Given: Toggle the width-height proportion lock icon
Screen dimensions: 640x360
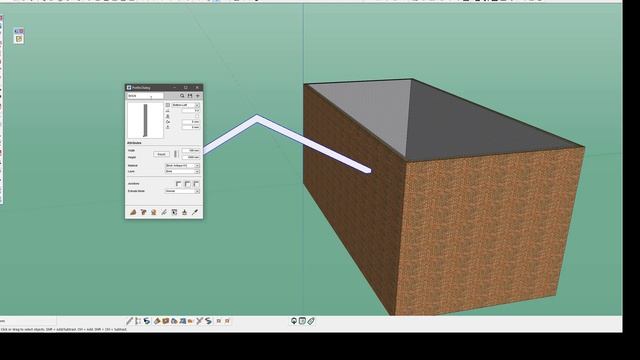Looking at the screenshot, I should click(176, 154).
